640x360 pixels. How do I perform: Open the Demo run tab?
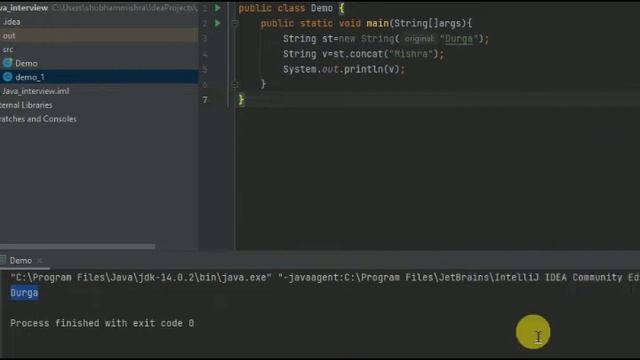pos(20,260)
